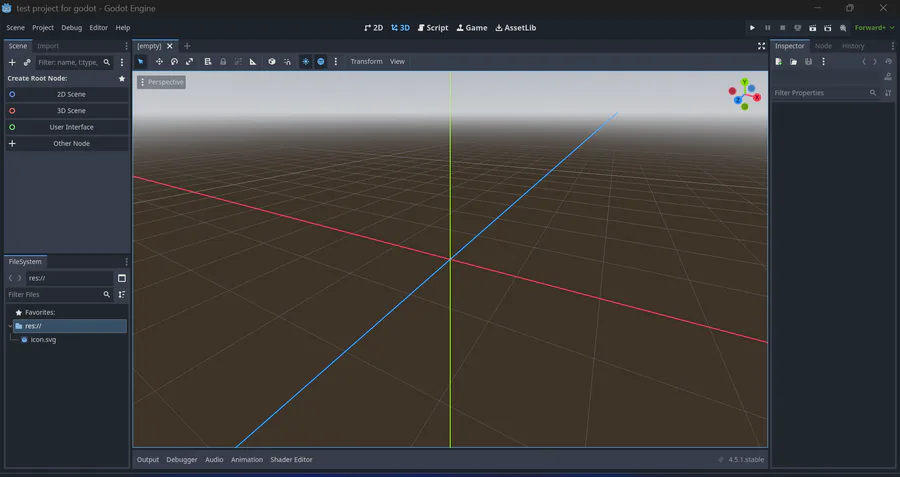Open the Help menu
Image resolution: width=900 pixels, height=477 pixels.
(123, 28)
